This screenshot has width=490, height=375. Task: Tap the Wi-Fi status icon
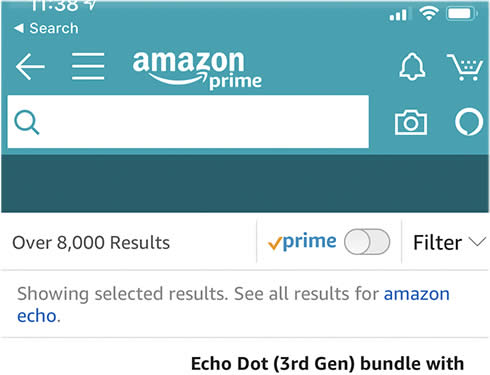pos(428,14)
